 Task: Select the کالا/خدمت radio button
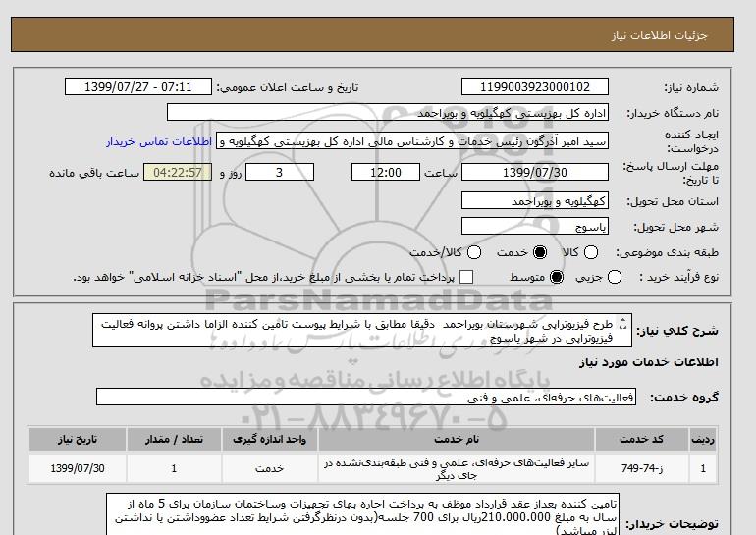pyautogui.click(x=474, y=252)
